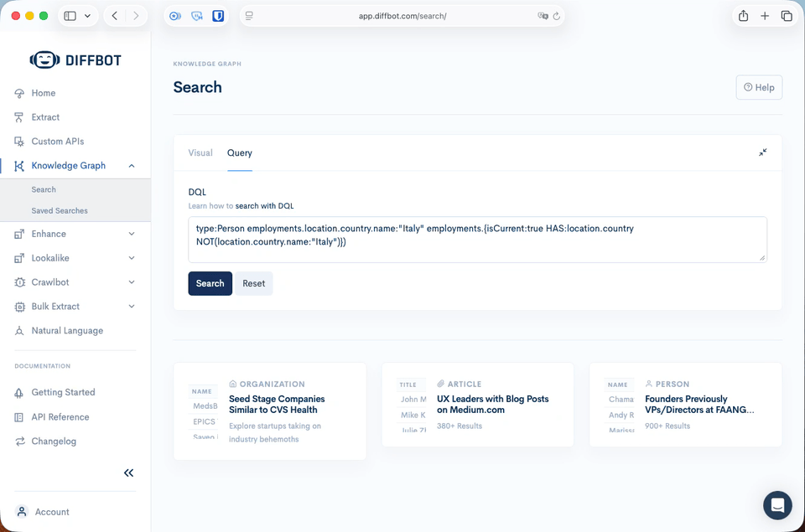Reload the page

pyautogui.click(x=557, y=16)
